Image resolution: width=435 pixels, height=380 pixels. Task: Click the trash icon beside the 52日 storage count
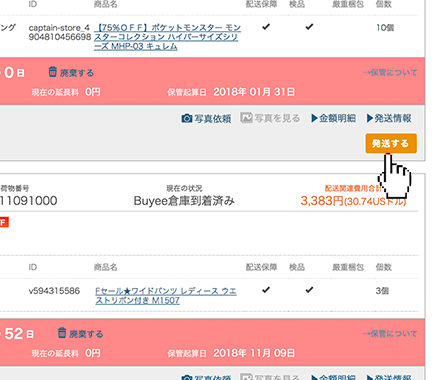pos(62,333)
